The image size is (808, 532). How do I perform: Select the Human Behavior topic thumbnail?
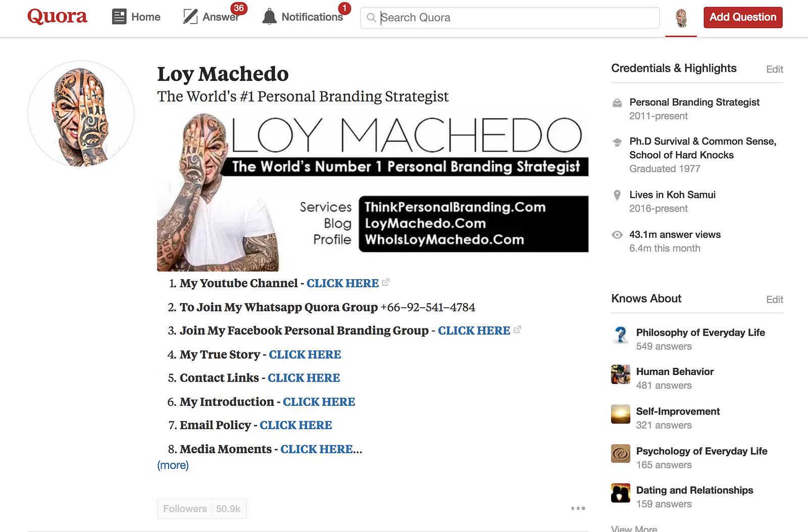pyautogui.click(x=621, y=374)
